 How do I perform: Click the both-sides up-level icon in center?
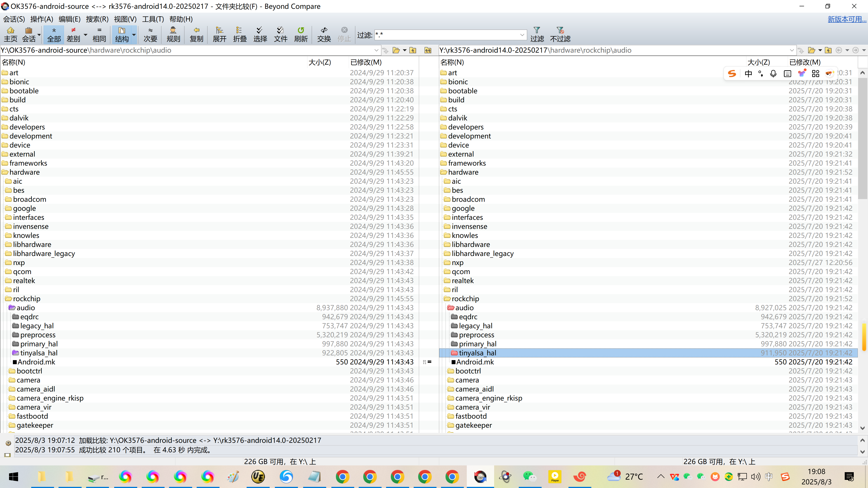coord(428,51)
